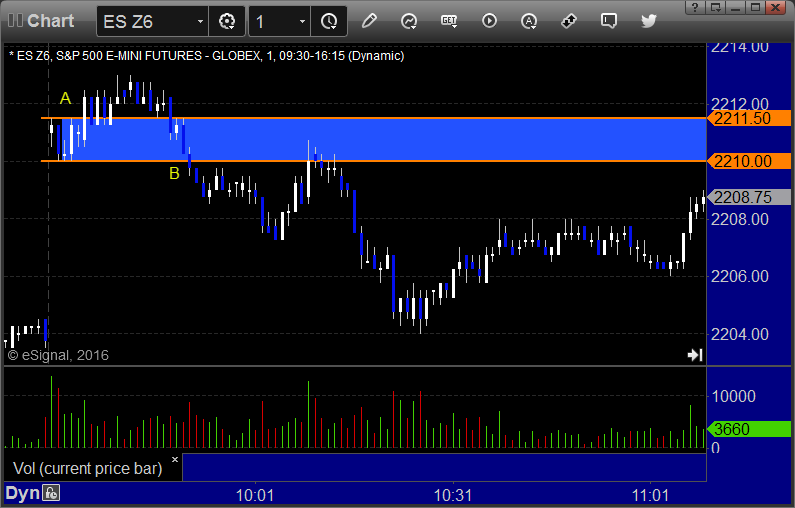This screenshot has width=795, height=508.
Task: Open the time template clock icon
Action: point(329,21)
